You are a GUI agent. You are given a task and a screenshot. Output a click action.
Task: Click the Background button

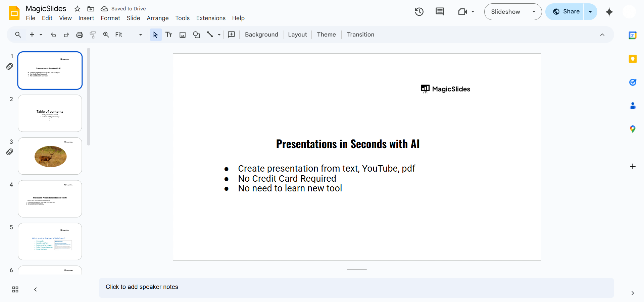pos(261,35)
